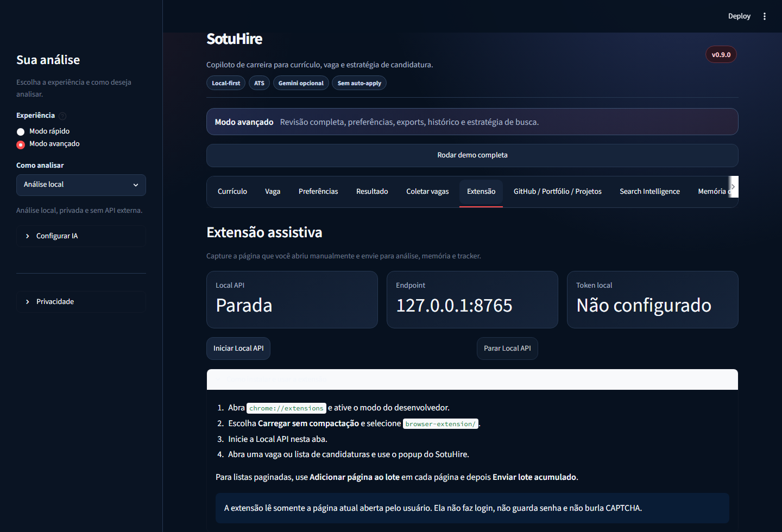The height and width of the screenshot is (532, 782).
Task: Click the Experiência help tooltip icon
Action: [62, 116]
